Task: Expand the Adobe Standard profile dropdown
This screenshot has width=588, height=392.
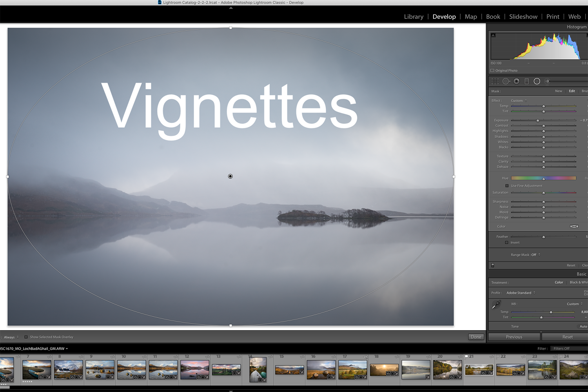Action: (521, 293)
